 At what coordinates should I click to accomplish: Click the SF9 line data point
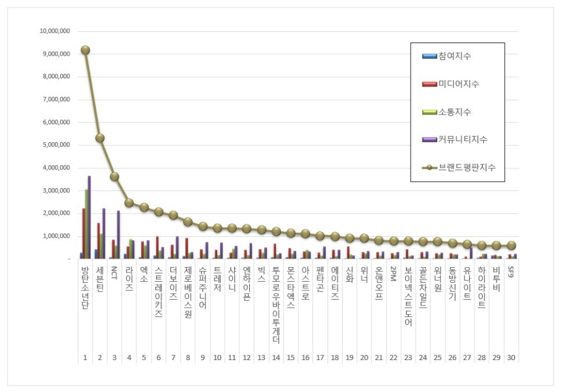coord(511,245)
